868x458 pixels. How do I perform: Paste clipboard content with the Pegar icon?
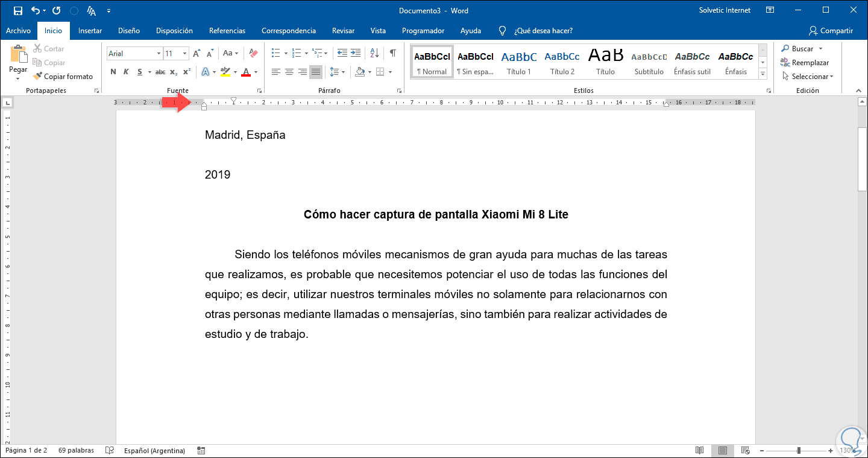(x=18, y=55)
